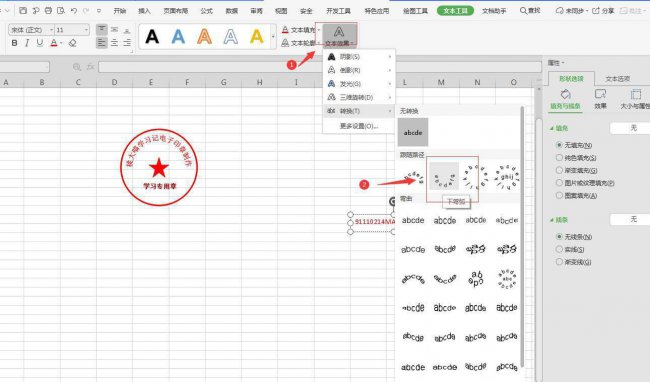The image size is (650, 382).
Task: Toggle Underline formatting
Action: point(40,43)
